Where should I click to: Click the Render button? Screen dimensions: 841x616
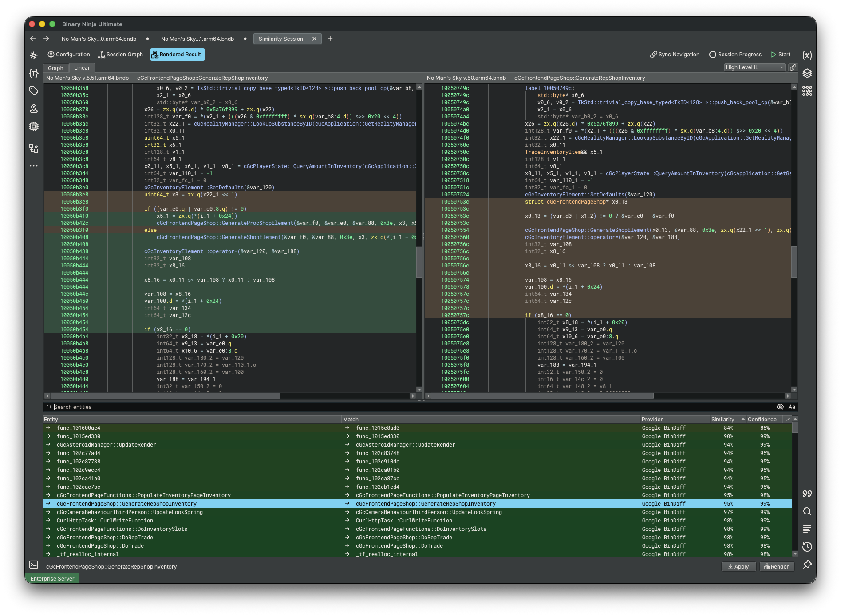[x=777, y=566]
